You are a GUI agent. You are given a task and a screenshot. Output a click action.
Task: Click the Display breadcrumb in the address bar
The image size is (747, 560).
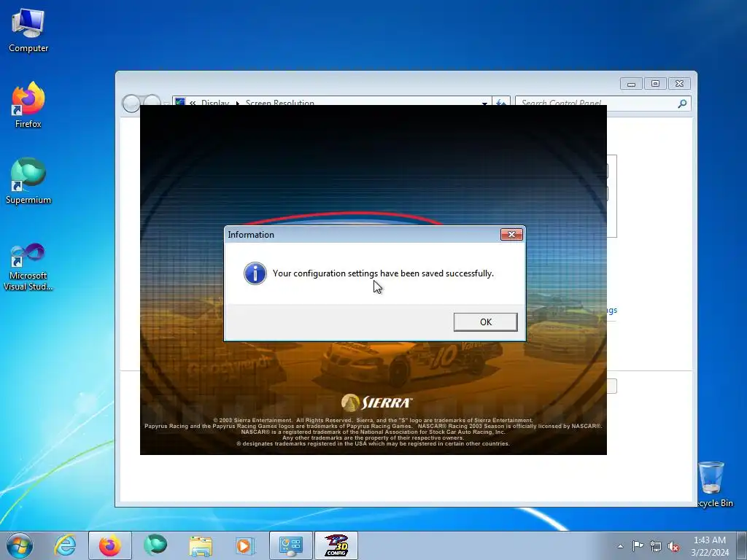(x=215, y=103)
